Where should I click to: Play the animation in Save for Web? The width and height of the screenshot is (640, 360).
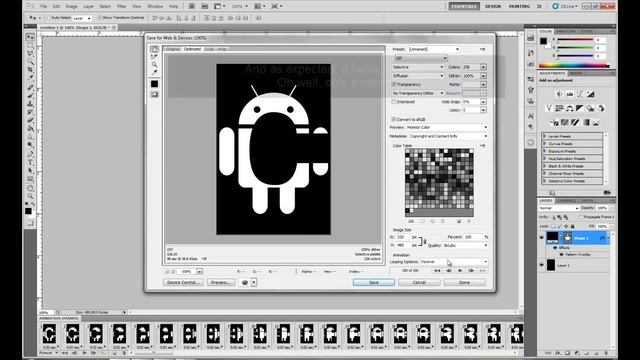pyautogui.click(x=460, y=271)
